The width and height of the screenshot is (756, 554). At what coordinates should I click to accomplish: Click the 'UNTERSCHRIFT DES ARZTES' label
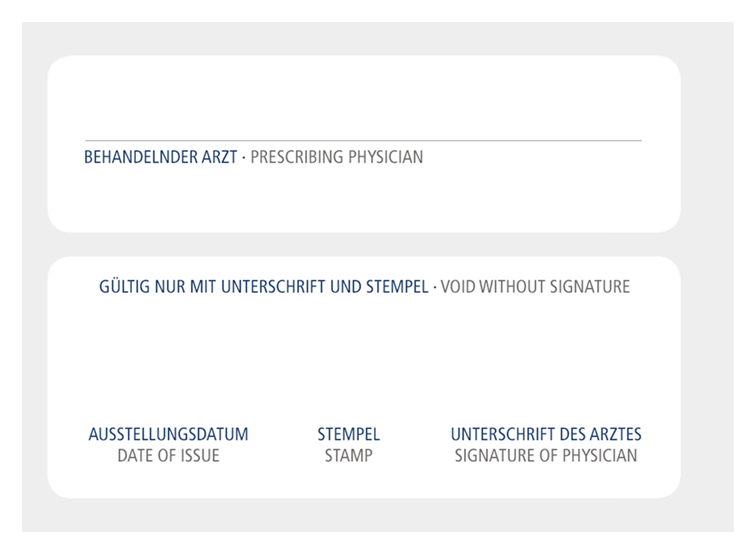546,434
